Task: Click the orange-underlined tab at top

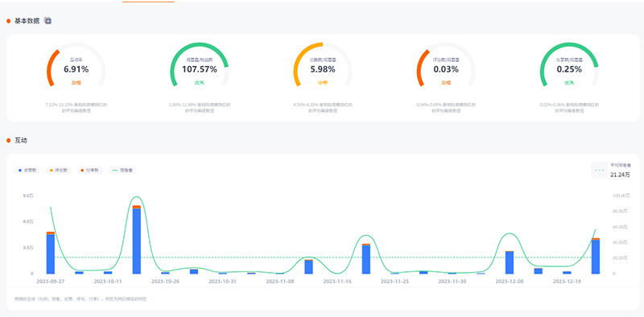Action: coord(148,2)
